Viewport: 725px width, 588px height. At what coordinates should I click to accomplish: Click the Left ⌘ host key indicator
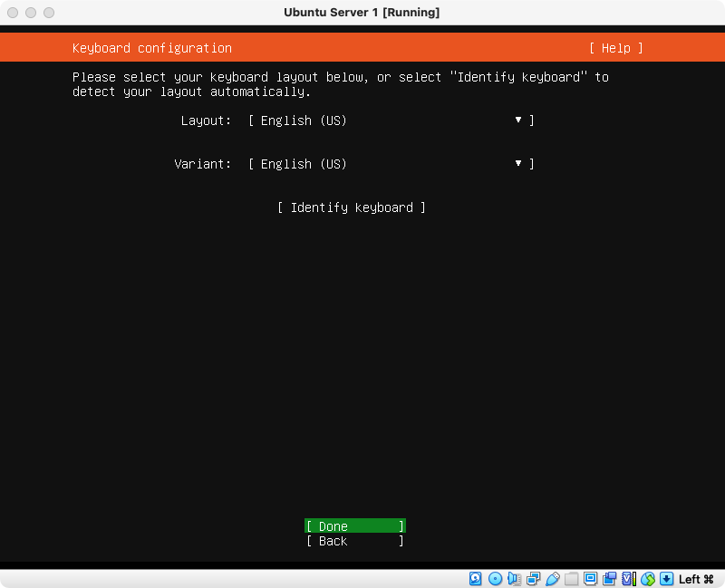[x=696, y=578]
